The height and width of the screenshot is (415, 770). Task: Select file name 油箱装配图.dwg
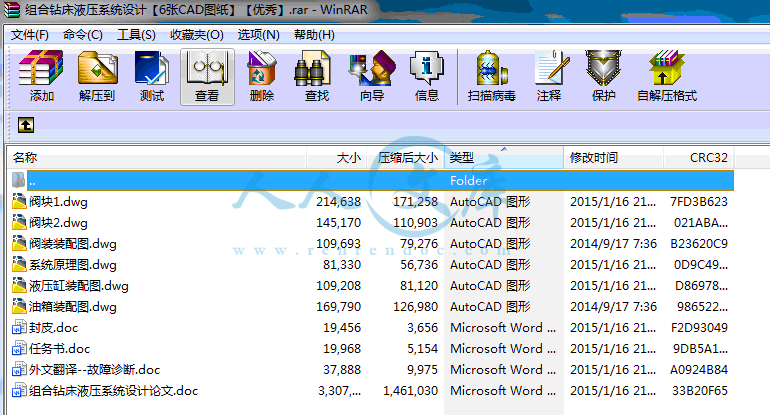coord(73,307)
